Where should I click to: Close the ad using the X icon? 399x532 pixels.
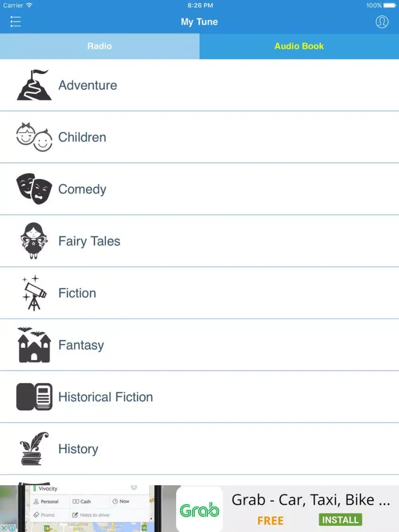coord(4,528)
